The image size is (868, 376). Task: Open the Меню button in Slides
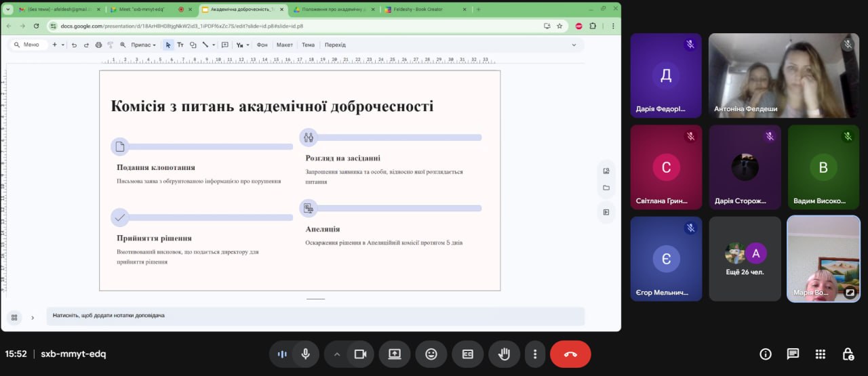tap(27, 45)
